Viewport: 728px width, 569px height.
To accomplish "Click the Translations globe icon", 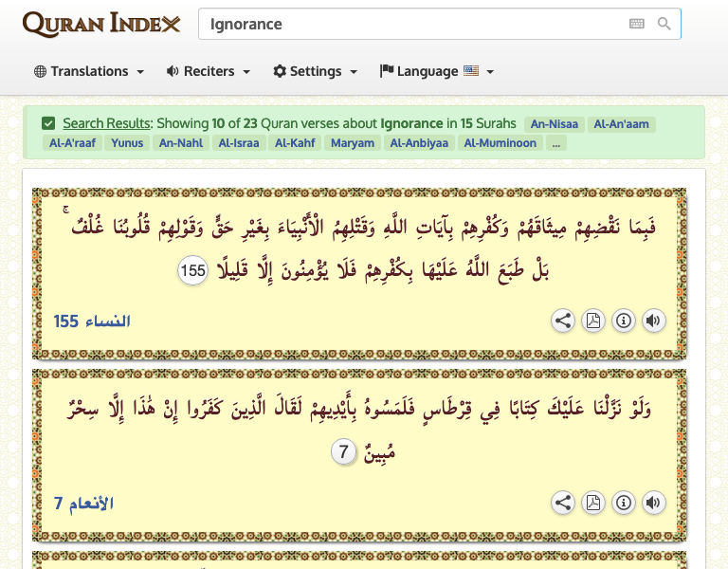I will (41, 71).
